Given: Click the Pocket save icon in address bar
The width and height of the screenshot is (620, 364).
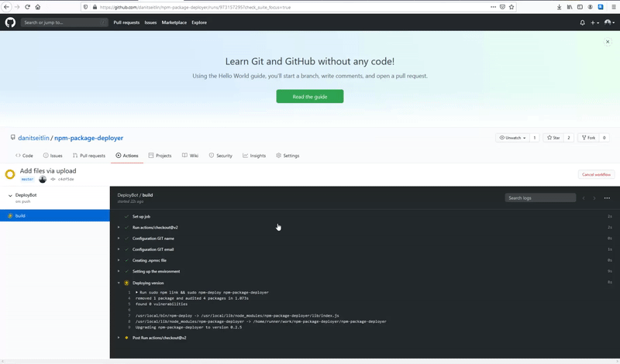Looking at the screenshot, I should click(502, 7).
